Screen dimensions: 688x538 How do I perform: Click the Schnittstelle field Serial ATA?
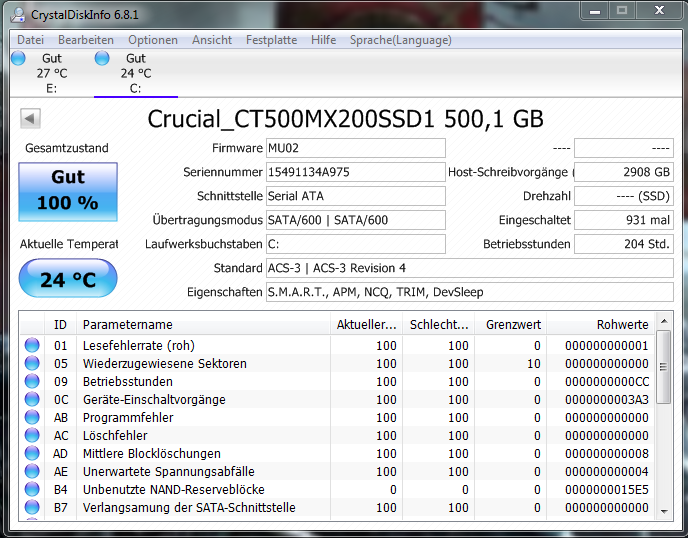click(x=356, y=196)
